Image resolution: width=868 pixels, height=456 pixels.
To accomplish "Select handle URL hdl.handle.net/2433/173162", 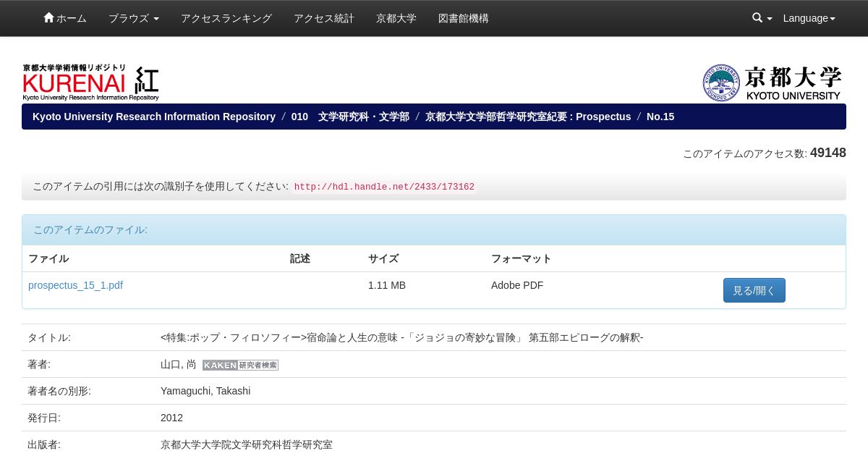I will [384, 187].
